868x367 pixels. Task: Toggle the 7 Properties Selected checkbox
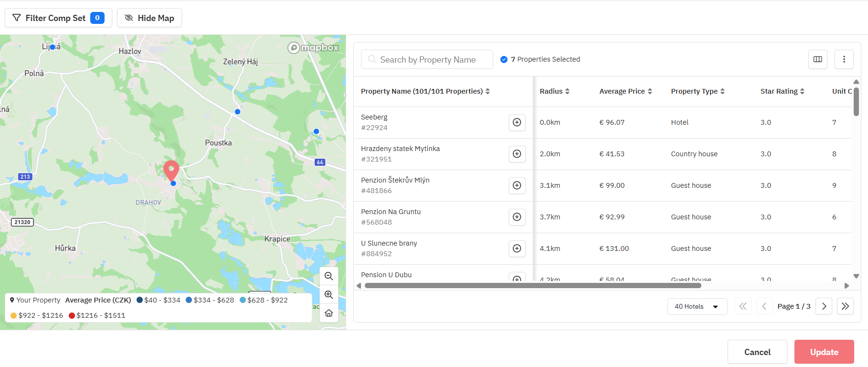[x=504, y=59]
